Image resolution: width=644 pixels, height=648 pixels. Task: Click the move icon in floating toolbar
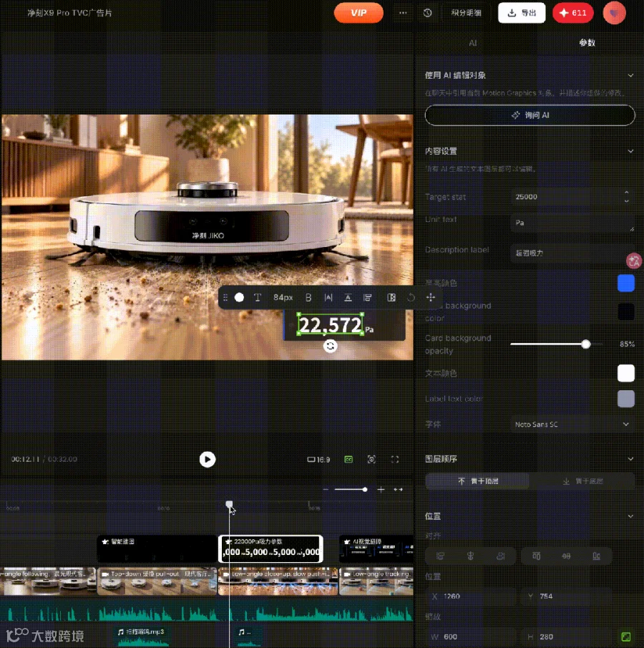point(431,298)
